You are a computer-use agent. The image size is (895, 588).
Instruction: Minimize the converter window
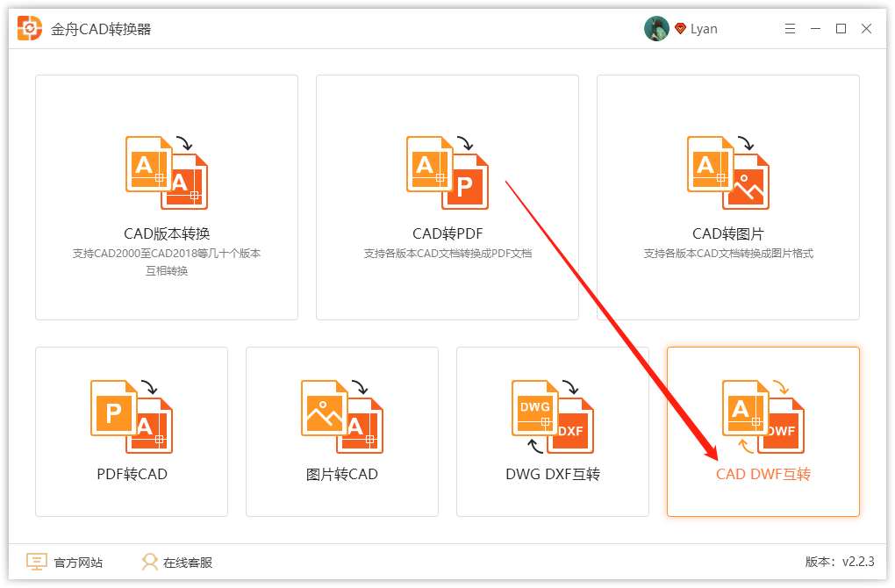(x=816, y=29)
